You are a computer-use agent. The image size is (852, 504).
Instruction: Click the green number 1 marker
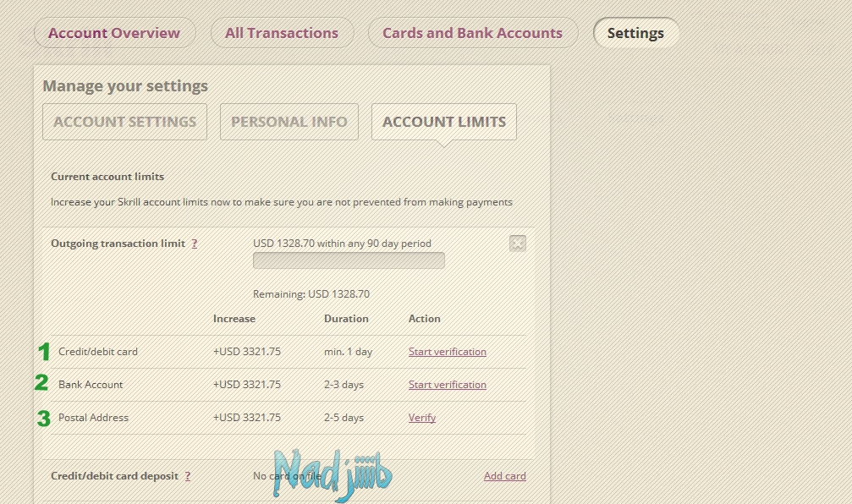43,351
